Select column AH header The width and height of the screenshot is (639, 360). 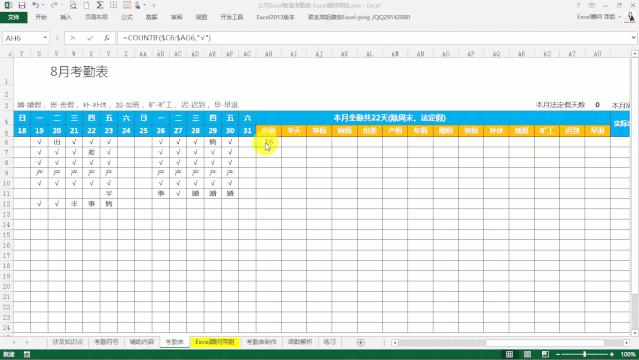click(269, 54)
